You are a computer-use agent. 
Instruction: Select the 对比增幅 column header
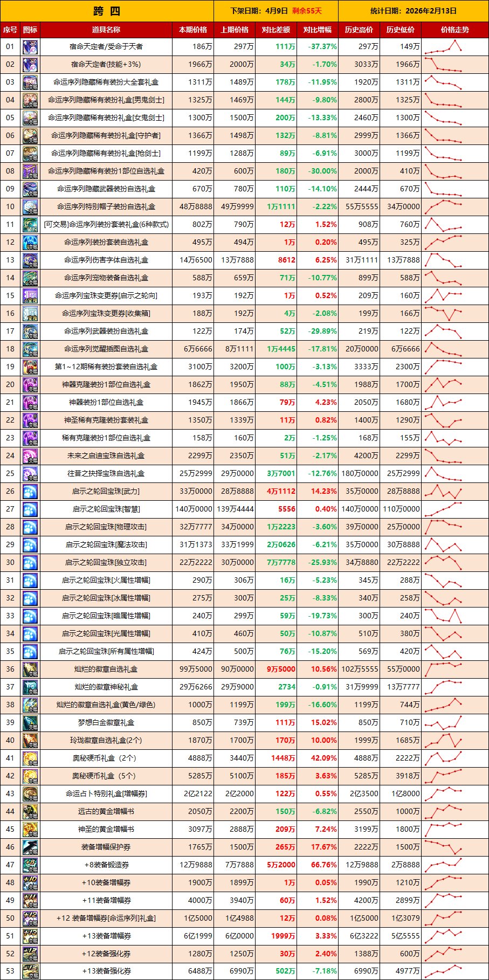point(317,30)
